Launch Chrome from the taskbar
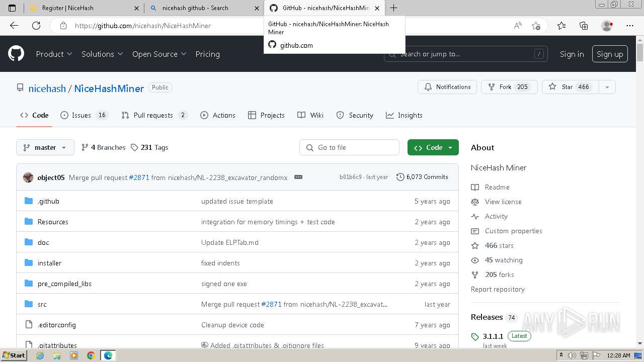Image resolution: width=644 pixels, height=362 pixels. click(91, 355)
